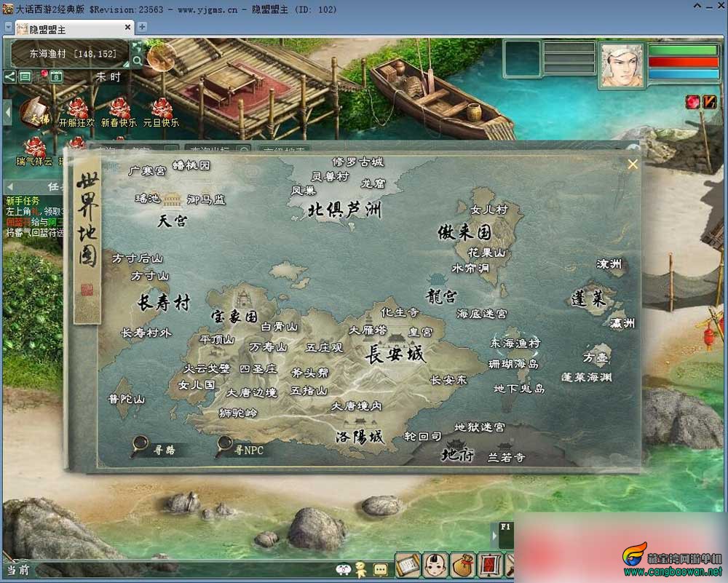Click the red bar beside the portrait
728x583 pixels.
(683, 62)
